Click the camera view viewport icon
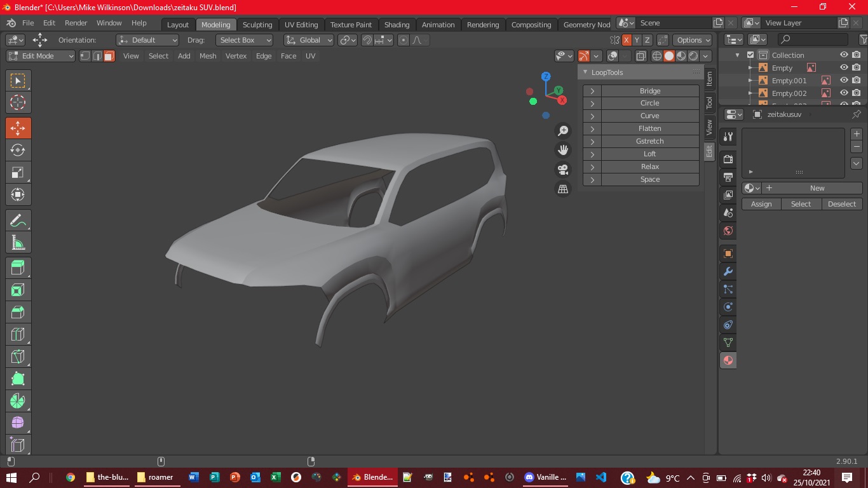The width and height of the screenshot is (868, 488). point(562,170)
